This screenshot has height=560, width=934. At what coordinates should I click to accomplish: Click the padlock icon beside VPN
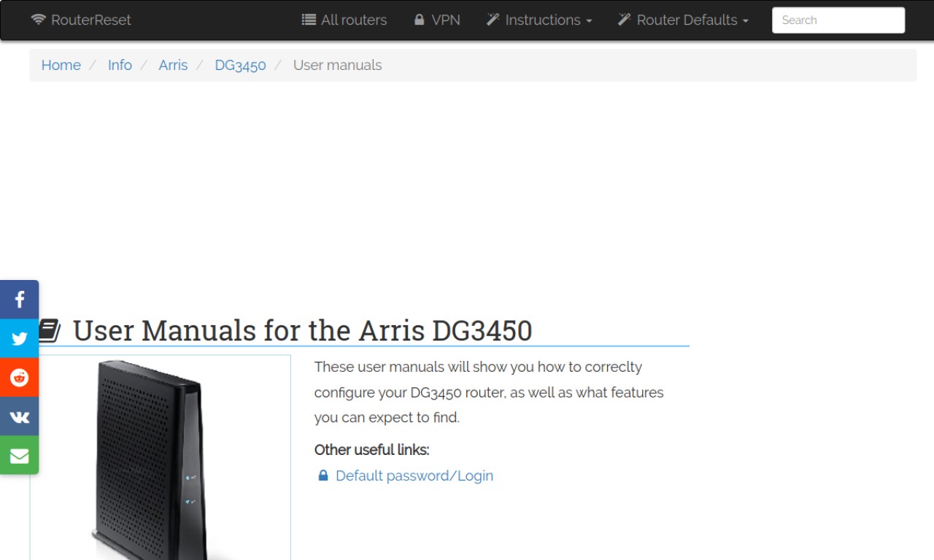pos(419,20)
